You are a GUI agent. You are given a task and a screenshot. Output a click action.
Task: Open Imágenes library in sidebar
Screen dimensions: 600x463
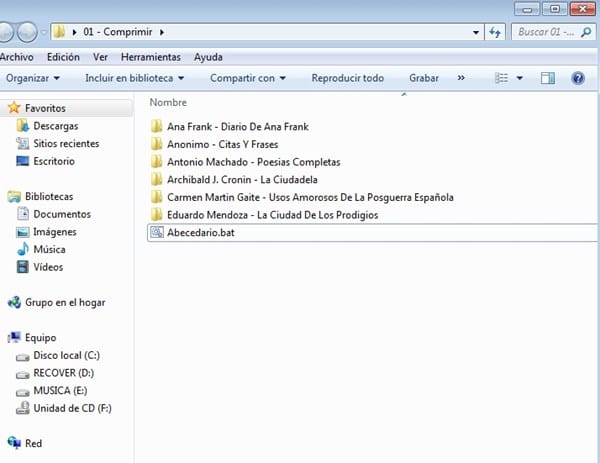[x=54, y=232]
